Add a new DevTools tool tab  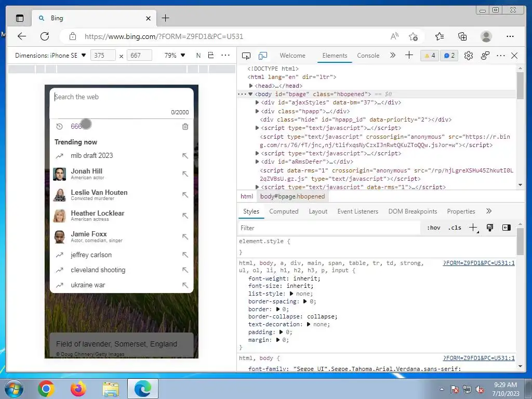point(409,55)
